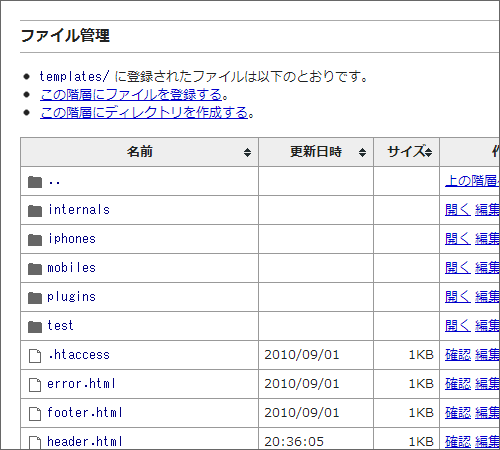This screenshot has height=450, width=500.
Task: Open the link この階層にディレクトリを作成する
Action: tap(144, 113)
